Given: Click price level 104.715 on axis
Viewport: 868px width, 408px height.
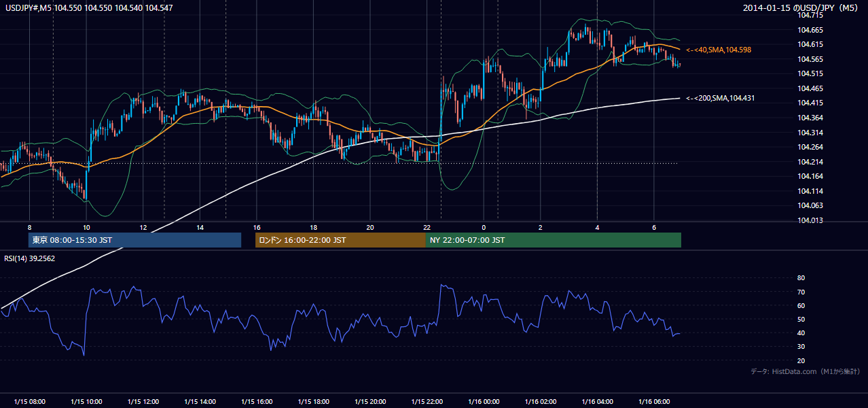Looking at the screenshot, I should 812,15.
